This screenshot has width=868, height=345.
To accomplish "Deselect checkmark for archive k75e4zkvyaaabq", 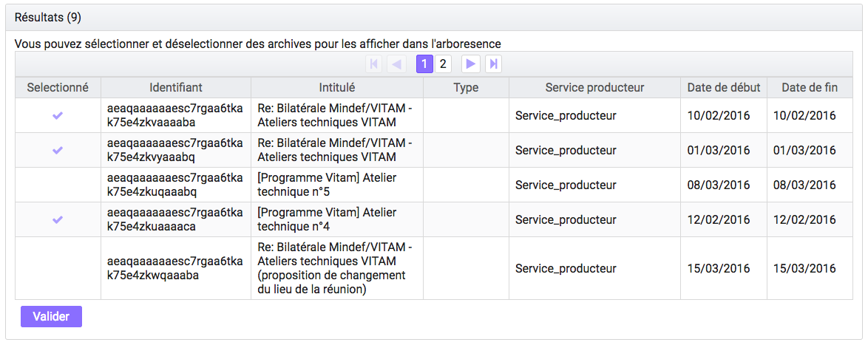I will click(x=58, y=151).
